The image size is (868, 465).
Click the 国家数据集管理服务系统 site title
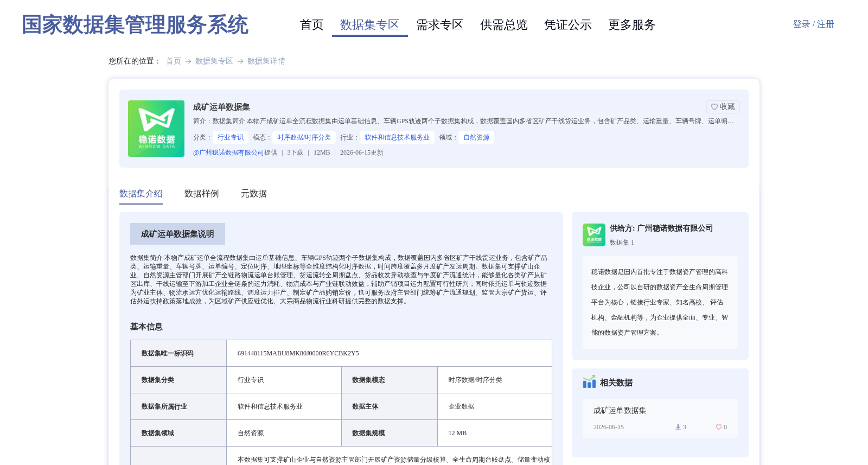coord(135,25)
